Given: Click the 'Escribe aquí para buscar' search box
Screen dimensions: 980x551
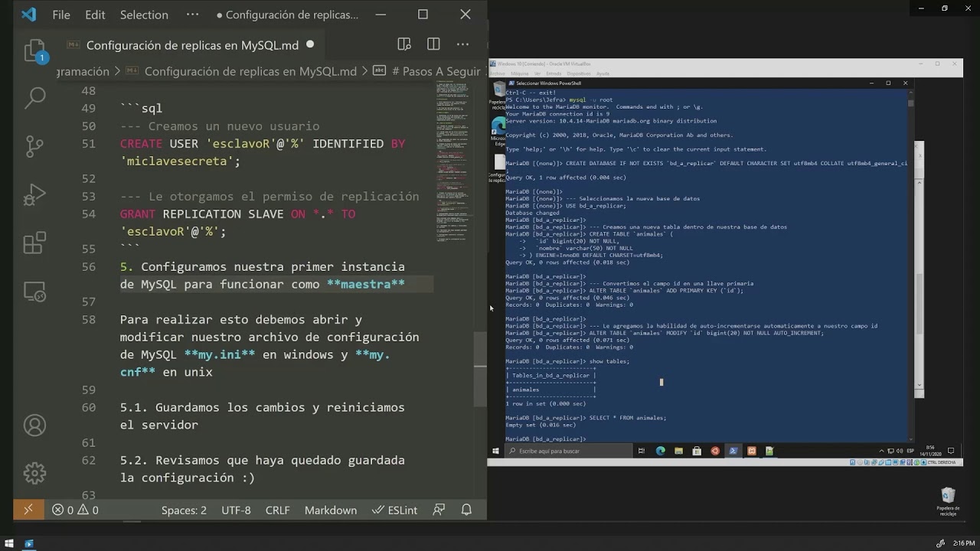Looking at the screenshot, I should (568, 452).
